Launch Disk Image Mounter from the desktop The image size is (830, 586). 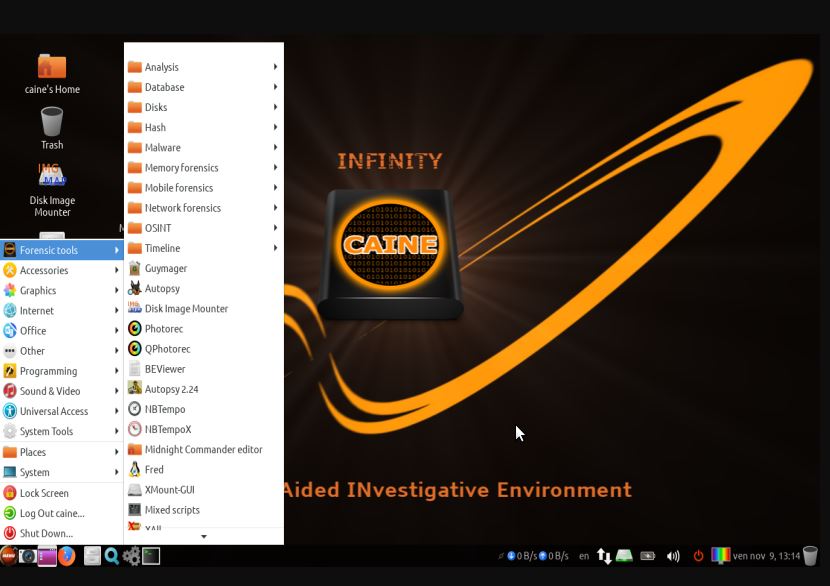(52, 191)
